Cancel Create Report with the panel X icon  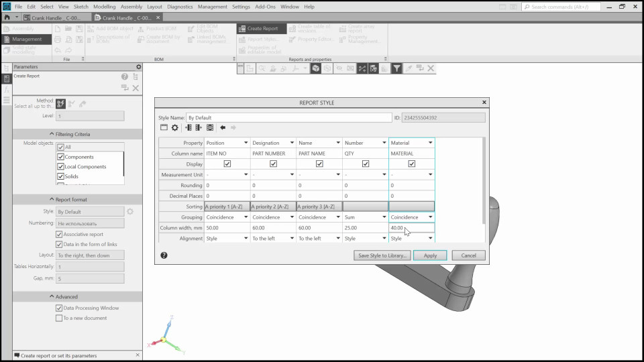(x=136, y=88)
